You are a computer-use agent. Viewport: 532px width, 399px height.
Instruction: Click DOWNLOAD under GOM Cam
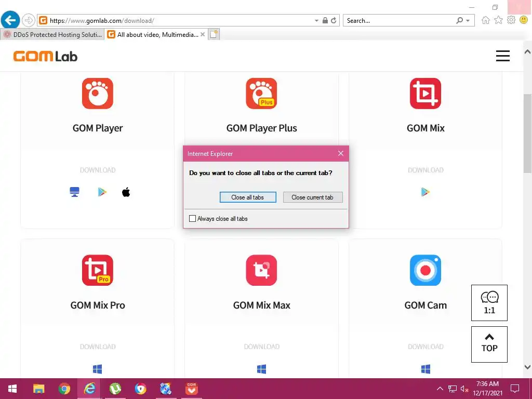pos(425,347)
